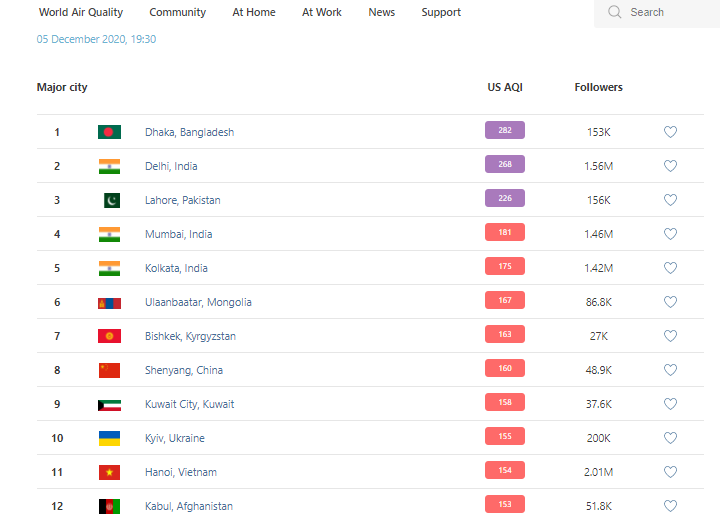Click the Ukraine flag icon
This screenshot has height=522, width=720.
point(109,438)
